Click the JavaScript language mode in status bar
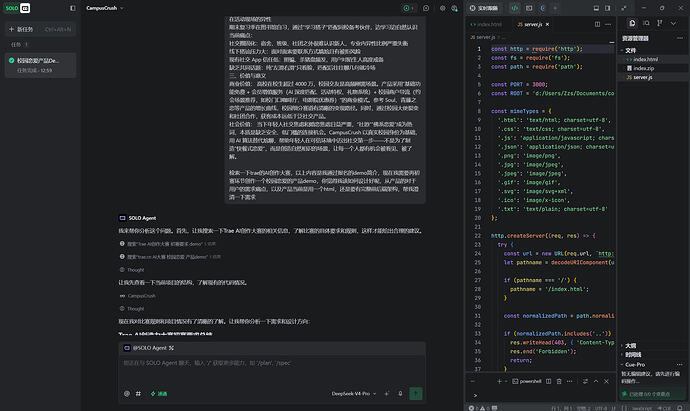 pyautogui.click(x=642, y=408)
